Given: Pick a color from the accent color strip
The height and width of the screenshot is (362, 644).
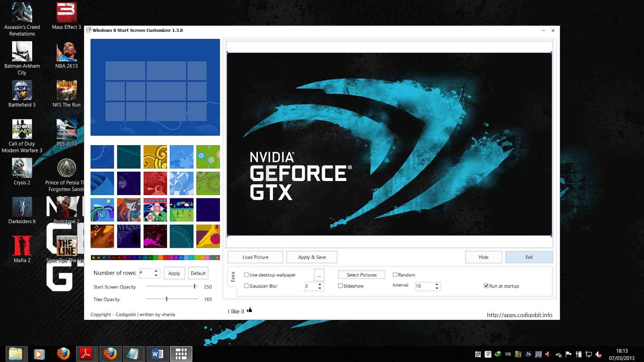Looking at the screenshot, I should click(x=155, y=257).
